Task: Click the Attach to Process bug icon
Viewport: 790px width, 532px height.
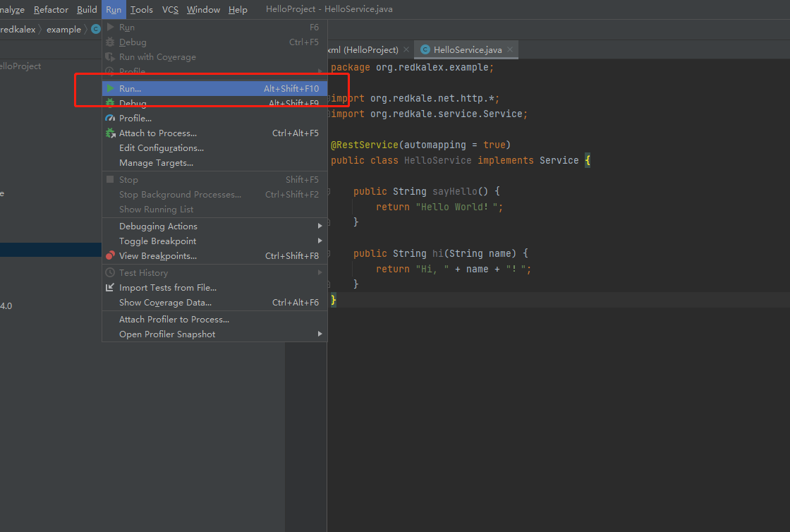Action: click(110, 133)
